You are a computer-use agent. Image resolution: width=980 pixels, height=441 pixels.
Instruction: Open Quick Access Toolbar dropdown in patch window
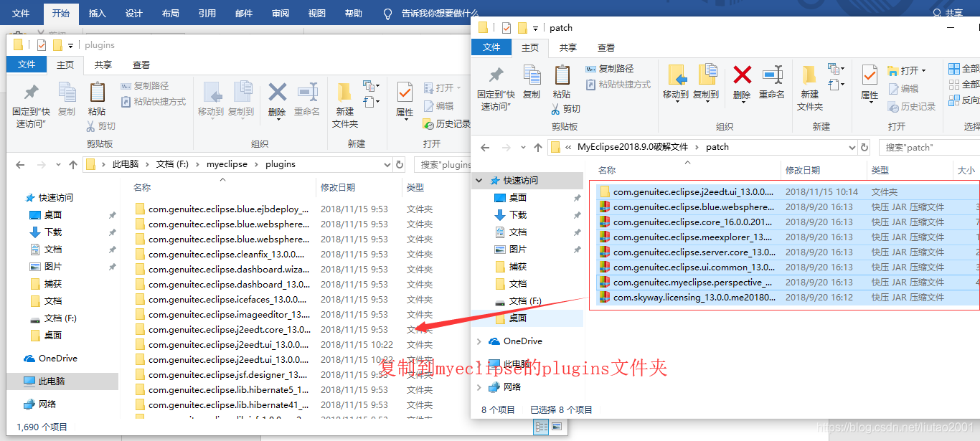535,28
